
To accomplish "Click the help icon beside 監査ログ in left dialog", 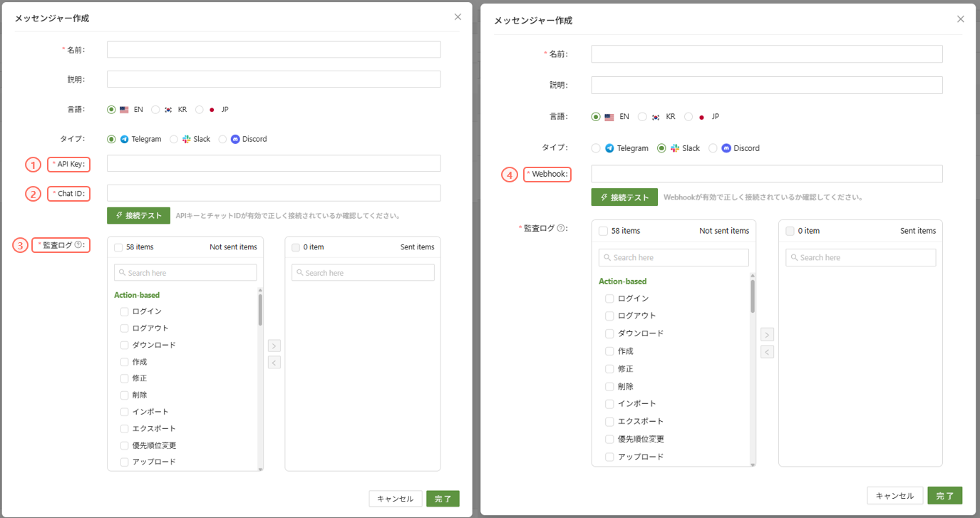I will pyautogui.click(x=78, y=245).
